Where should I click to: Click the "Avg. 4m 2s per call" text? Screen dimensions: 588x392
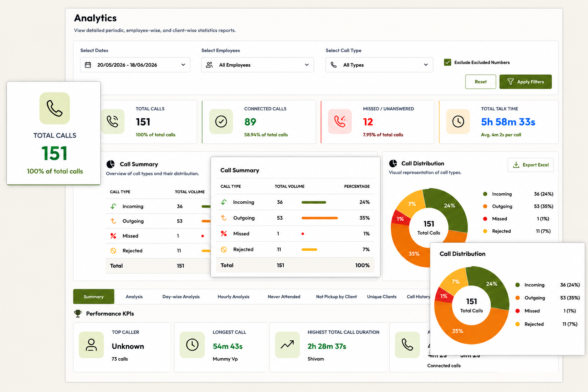(x=501, y=135)
